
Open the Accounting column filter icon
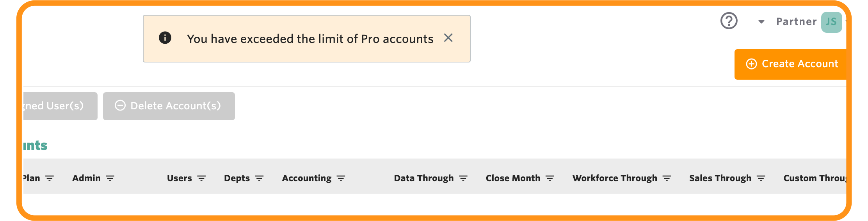point(341,178)
